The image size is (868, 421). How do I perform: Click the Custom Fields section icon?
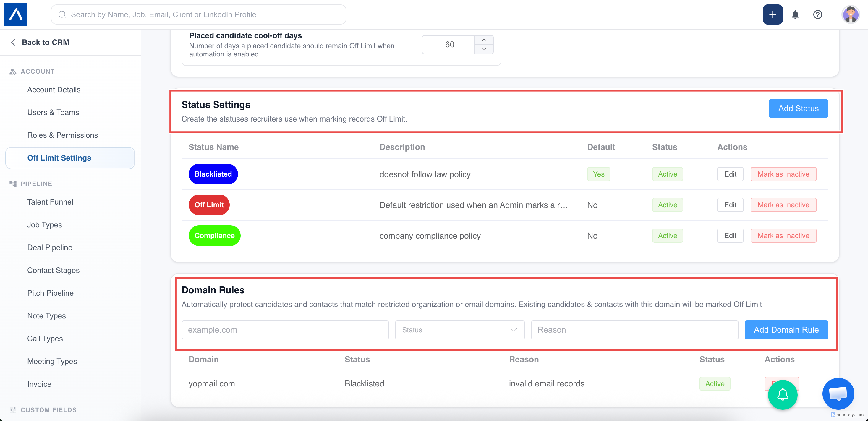[13, 410]
